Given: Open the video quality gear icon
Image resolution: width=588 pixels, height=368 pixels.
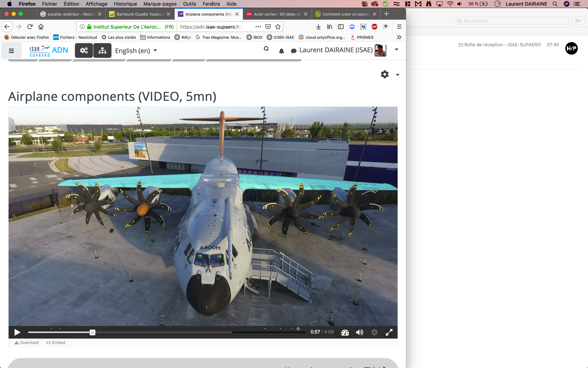Looking at the screenshot, I should (x=374, y=332).
